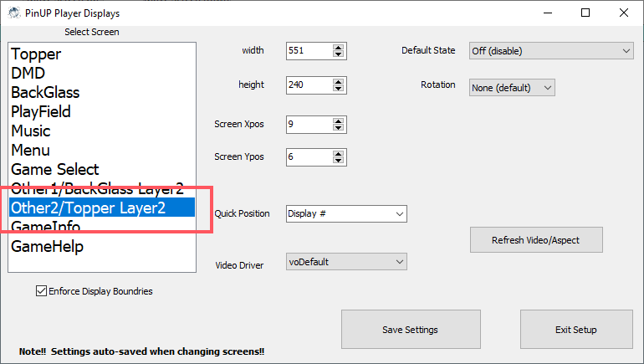Decrease height using spinner down arrow

point(338,89)
